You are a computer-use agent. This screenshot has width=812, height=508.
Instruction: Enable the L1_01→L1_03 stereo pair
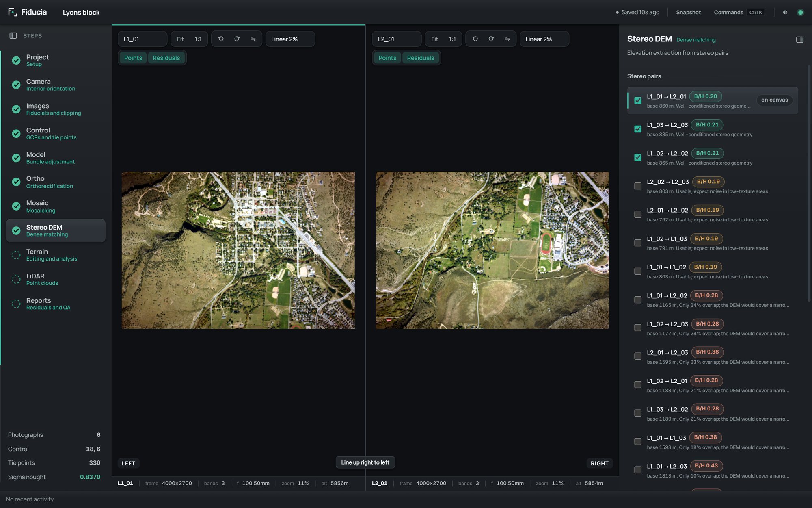638,441
